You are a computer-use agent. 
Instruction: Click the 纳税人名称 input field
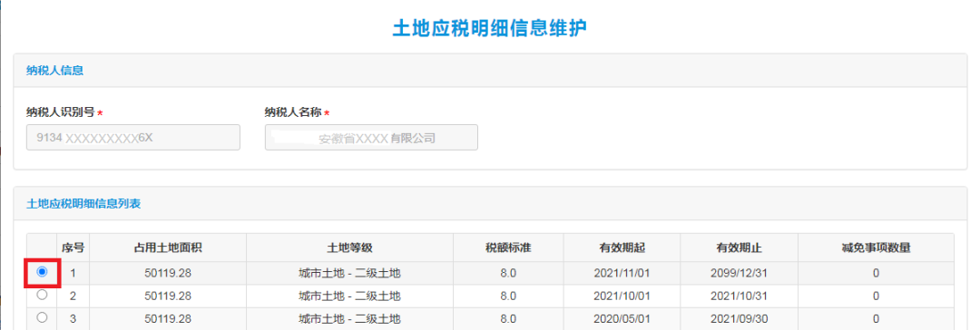(371, 138)
